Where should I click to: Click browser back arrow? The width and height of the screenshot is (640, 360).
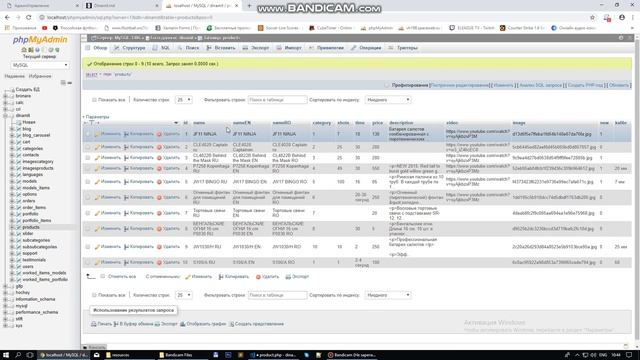point(7,18)
